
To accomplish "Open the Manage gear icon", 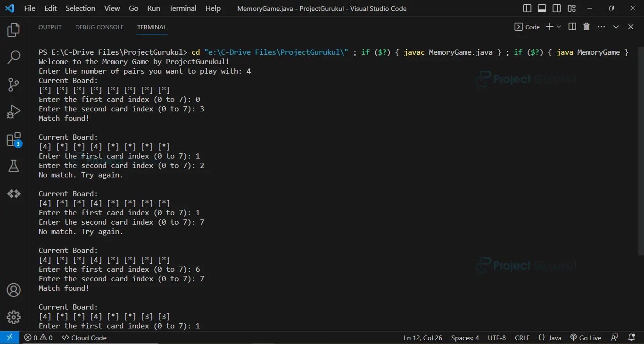I will 14,317.
